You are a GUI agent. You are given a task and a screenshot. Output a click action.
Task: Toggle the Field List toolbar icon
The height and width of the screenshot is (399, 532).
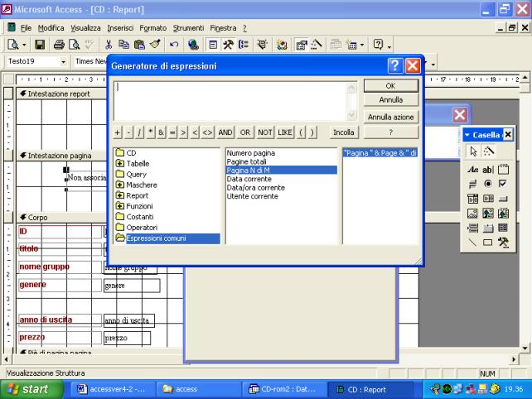click(213, 45)
